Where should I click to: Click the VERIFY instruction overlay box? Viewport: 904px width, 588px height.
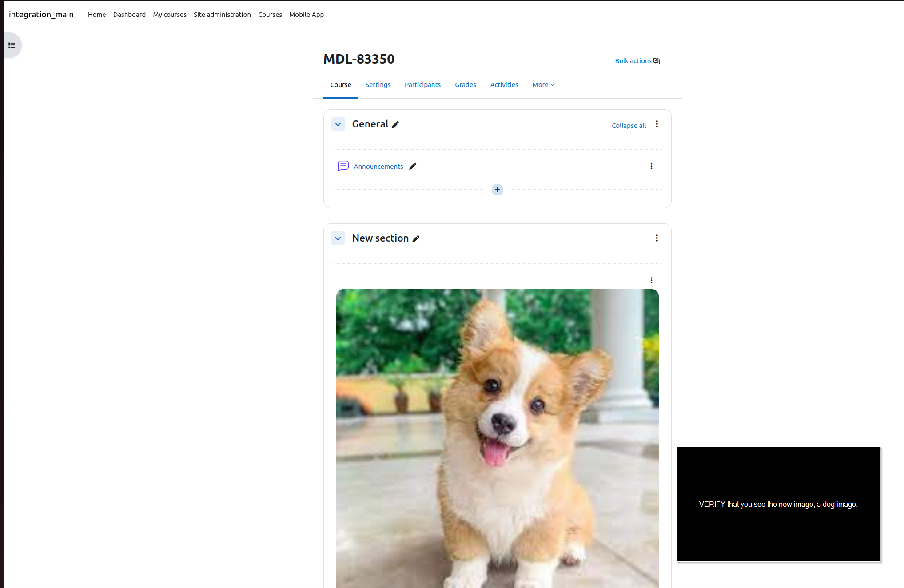[x=778, y=504]
